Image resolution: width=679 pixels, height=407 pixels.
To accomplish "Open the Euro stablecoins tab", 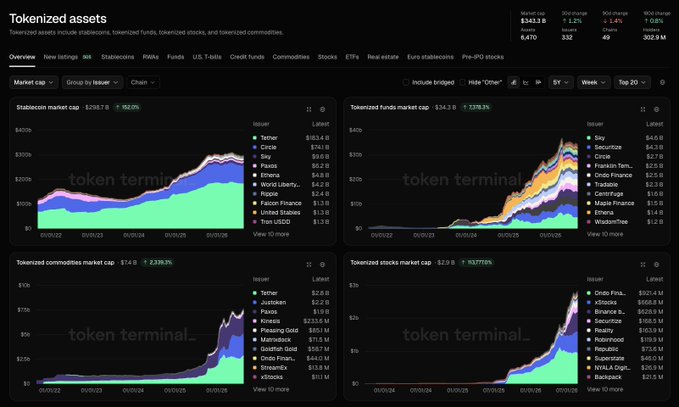I will pos(430,57).
